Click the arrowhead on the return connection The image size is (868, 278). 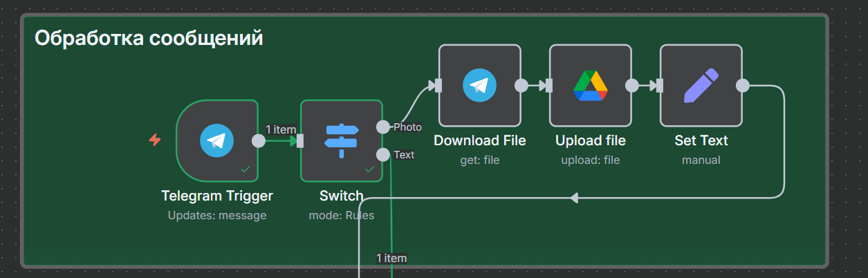click(573, 198)
